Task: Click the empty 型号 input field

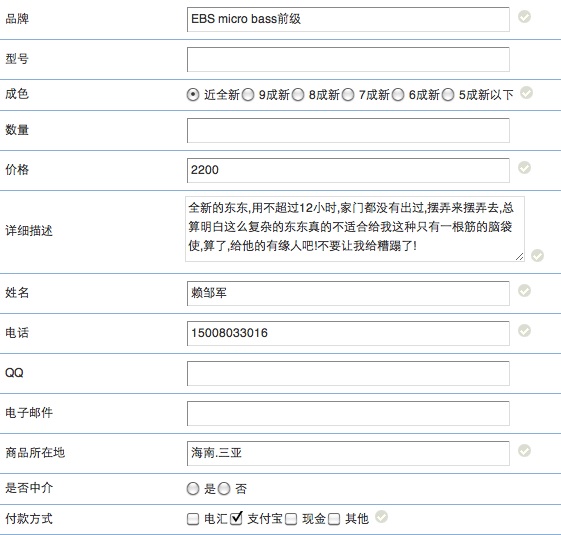Action: [348, 59]
